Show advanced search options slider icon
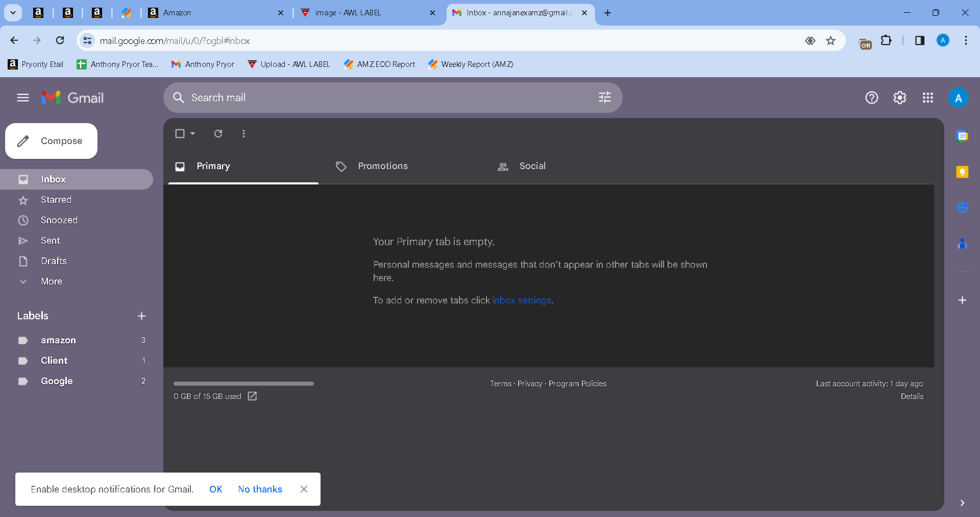Screen dimensions: 980x517 [605, 98]
